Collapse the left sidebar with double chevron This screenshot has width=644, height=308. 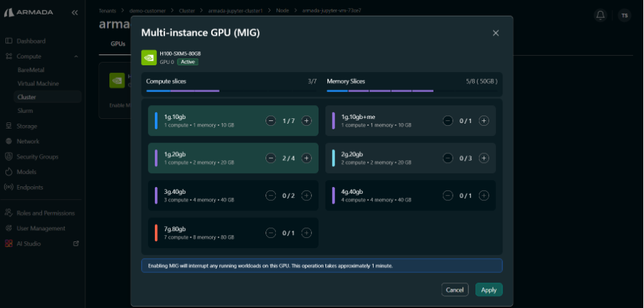click(75, 13)
